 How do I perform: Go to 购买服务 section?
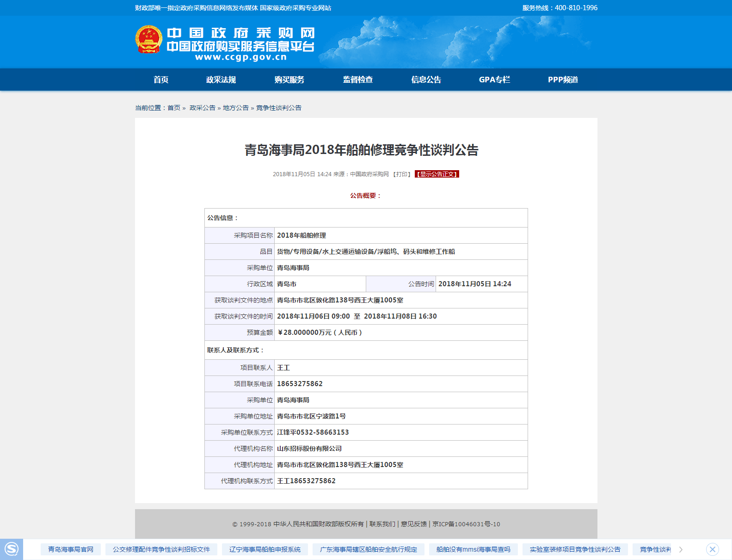(289, 80)
